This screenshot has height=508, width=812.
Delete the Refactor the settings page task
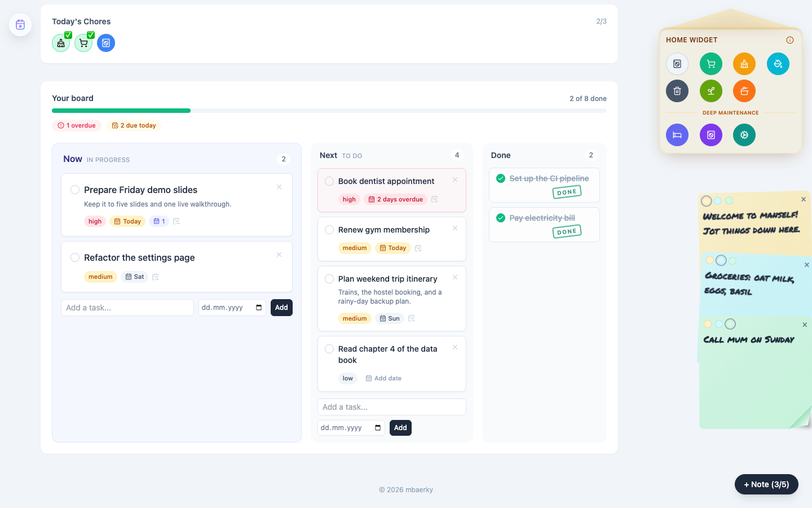(279, 255)
